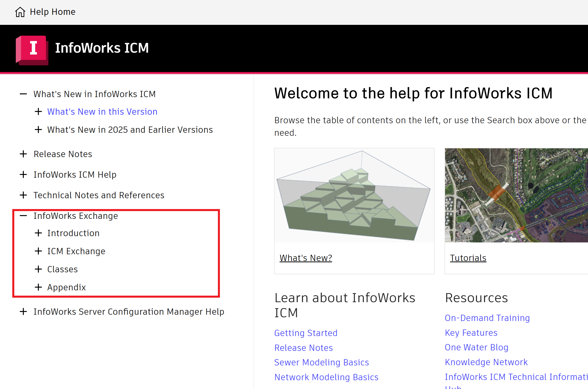Screen dimensions: 588x389
Task: Expand the Classes node
Action: (x=38, y=269)
